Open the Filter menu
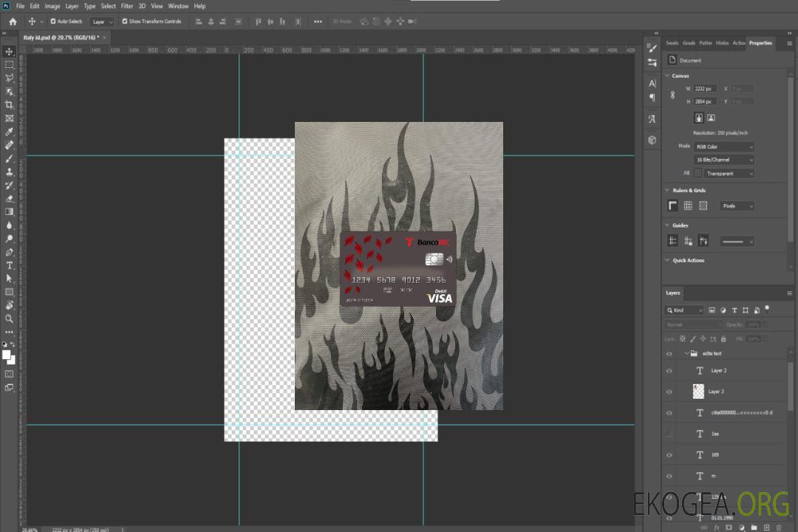 point(127,6)
